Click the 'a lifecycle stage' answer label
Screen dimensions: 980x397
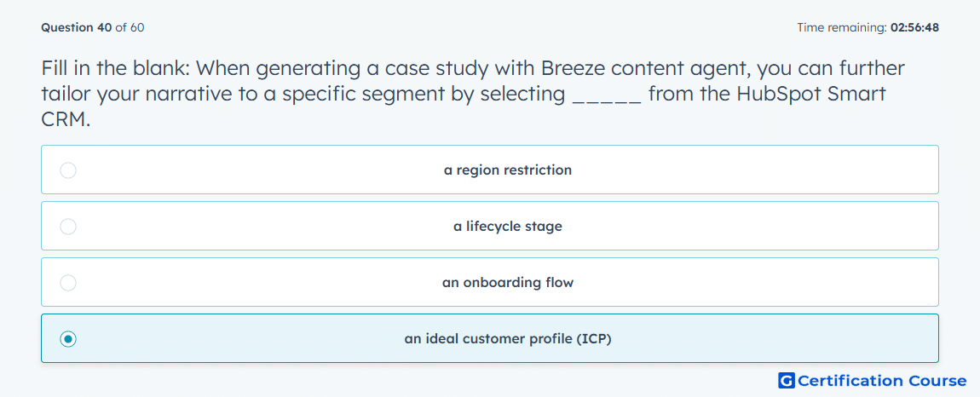(x=508, y=227)
